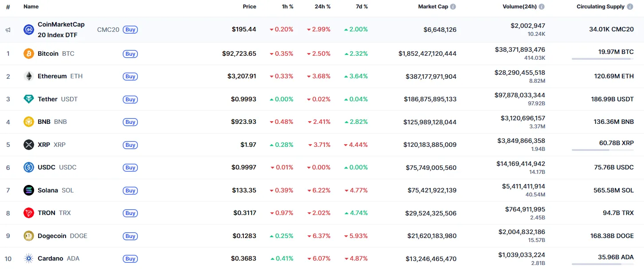Click the Dogecoin DOGE coin logo

[x=28, y=236]
